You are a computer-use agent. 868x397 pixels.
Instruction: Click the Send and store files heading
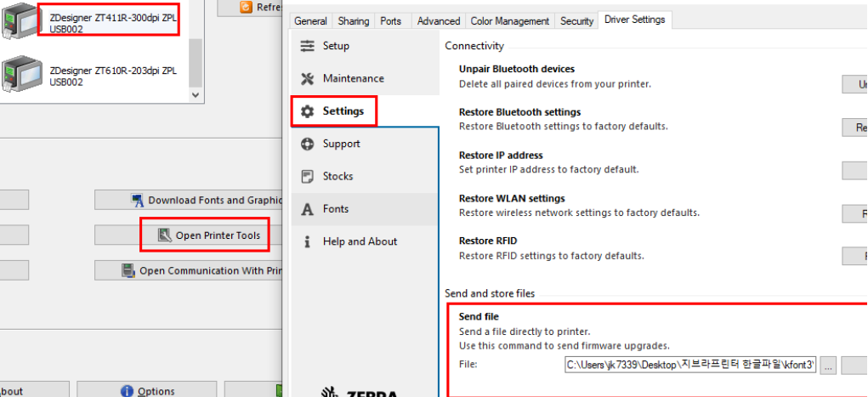click(490, 293)
